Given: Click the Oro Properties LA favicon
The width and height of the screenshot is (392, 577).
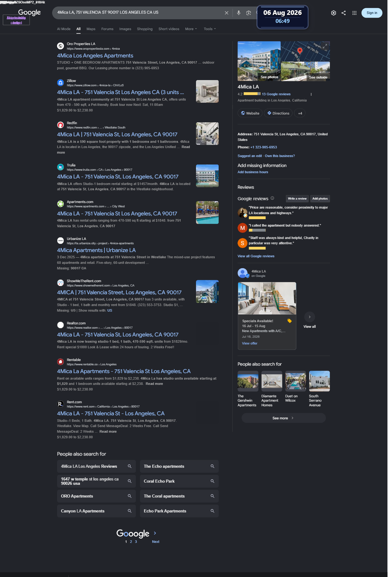Looking at the screenshot, I should tap(60, 46).
